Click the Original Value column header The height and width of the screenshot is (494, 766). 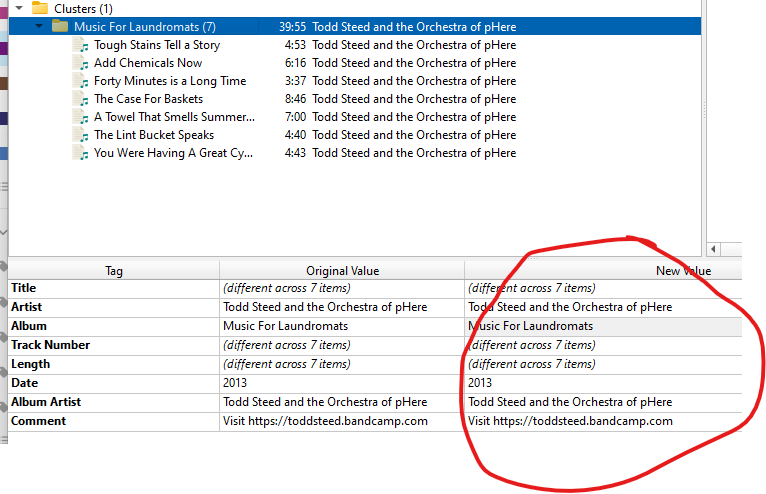point(342,271)
